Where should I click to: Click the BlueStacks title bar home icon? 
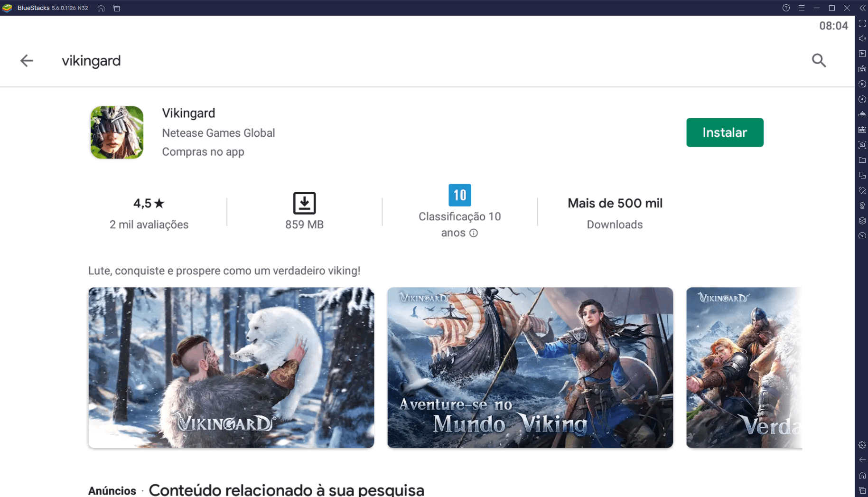click(101, 8)
